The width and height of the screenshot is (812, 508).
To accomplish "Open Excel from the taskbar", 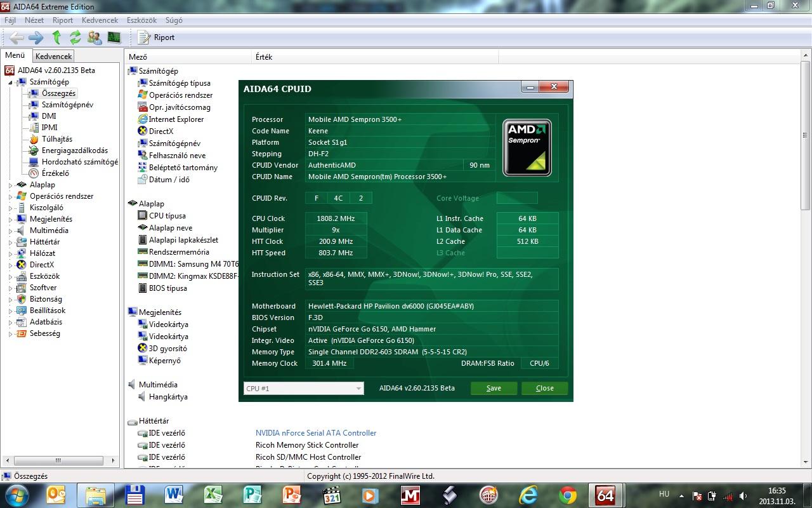I will pyautogui.click(x=213, y=495).
